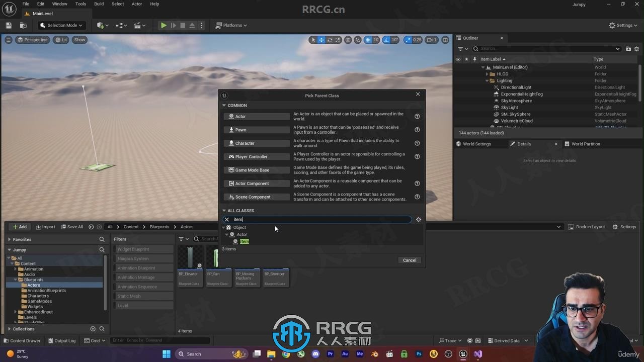
Task: Start Play in Editor with the green play button
Action: pos(164,25)
